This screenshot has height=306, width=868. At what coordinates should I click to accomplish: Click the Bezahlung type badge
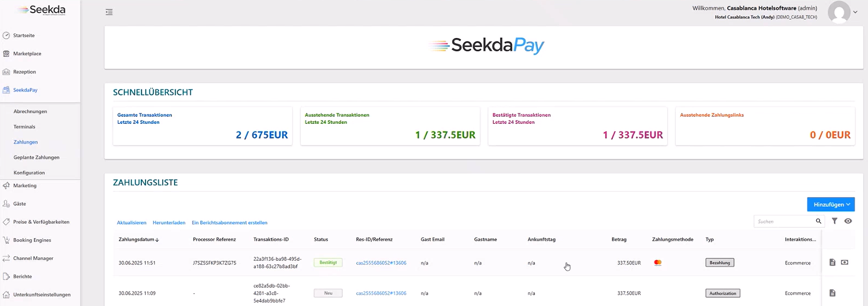tap(720, 263)
